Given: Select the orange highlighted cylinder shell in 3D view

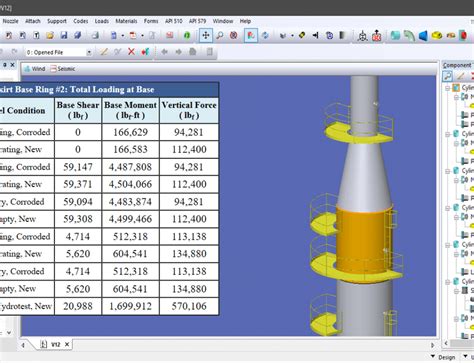Looking at the screenshot, I should coord(362,243).
